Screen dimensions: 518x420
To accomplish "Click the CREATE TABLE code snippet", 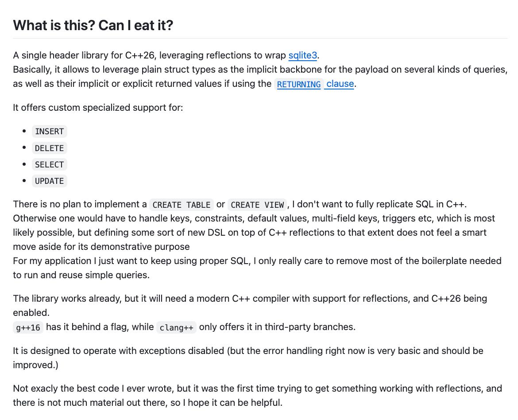I will coord(182,205).
